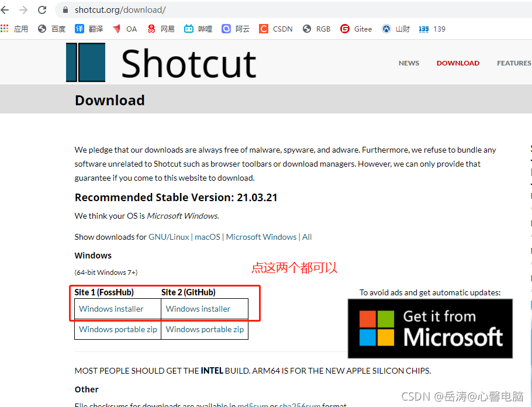The height and width of the screenshot is (407, 532).
Task: Open the 百度 bookmark
Action: [x=51, y=29]
